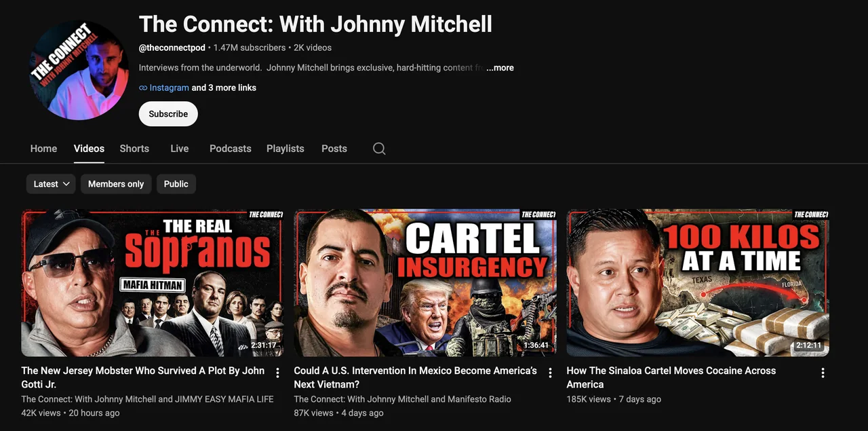Go to the Live tab
Screen dimensions: 868x431
[180, 149]
